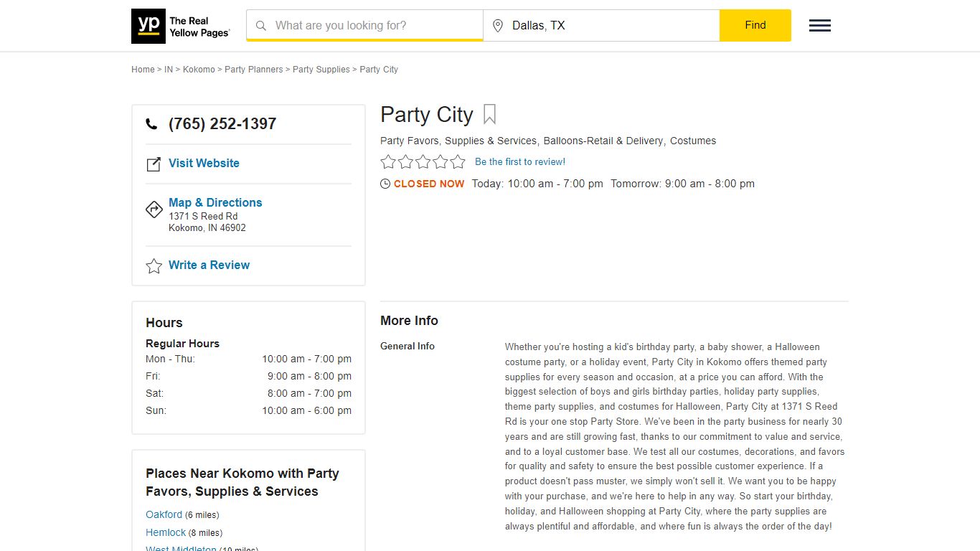980x551 pixels.
Task: Click 'Be the first to review!' link
Action: (x=520, y=162)
